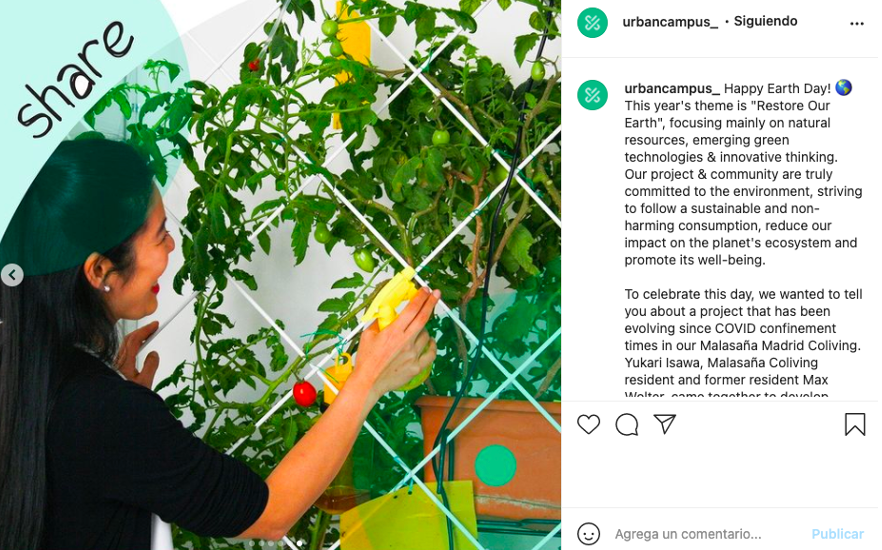Open urbancampus_ username link in the caption
The image size is (882, 550).
tap(672, 89)
